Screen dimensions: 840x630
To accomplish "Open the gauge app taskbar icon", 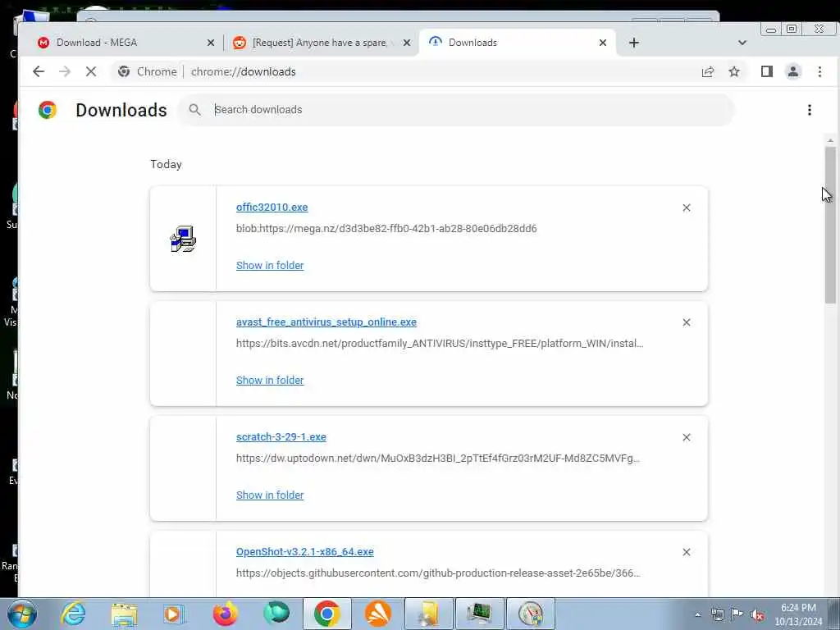I will pos(531,614).
